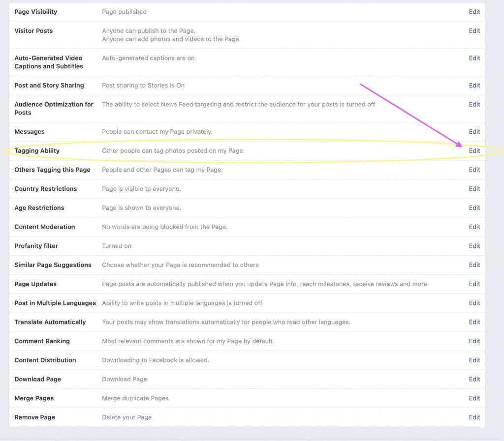Click Edit for Translate Automatically
This screenshot has height=441, width=504.
click(474, 322)
